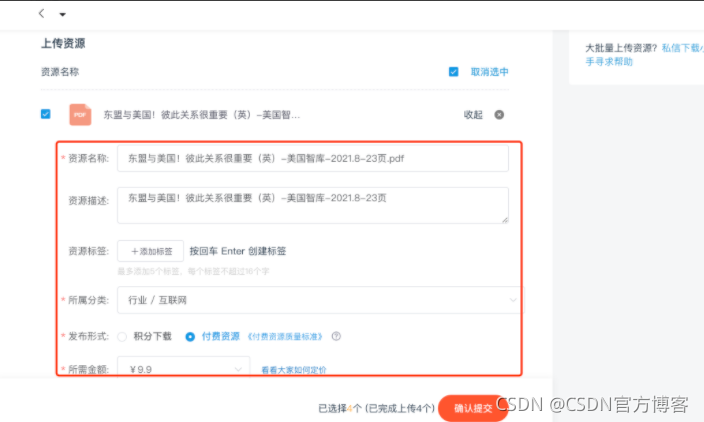Open the 付费资源质量标准 link
704x422 pixels.
click(x=285, y=337)
